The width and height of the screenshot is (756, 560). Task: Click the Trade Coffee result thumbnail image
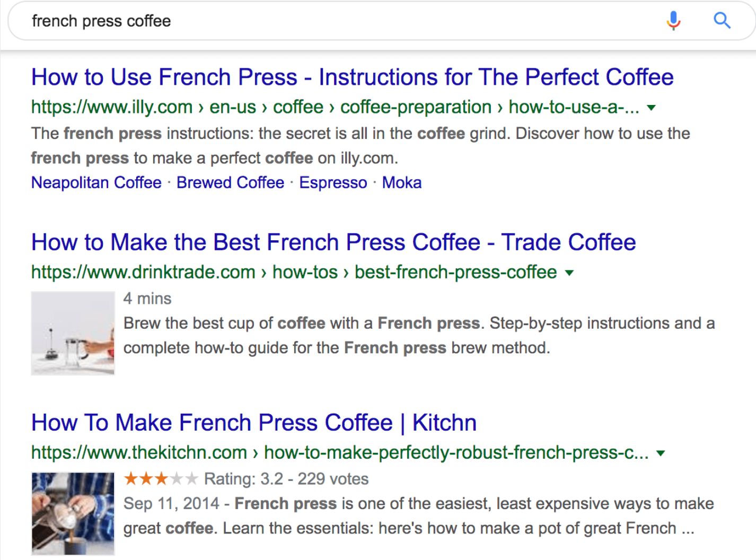click(73, 333)
